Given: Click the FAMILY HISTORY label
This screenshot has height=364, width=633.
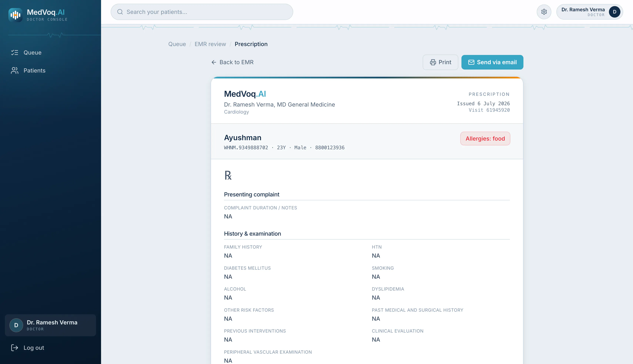Looking at the screenshot, I should point(243,247).
